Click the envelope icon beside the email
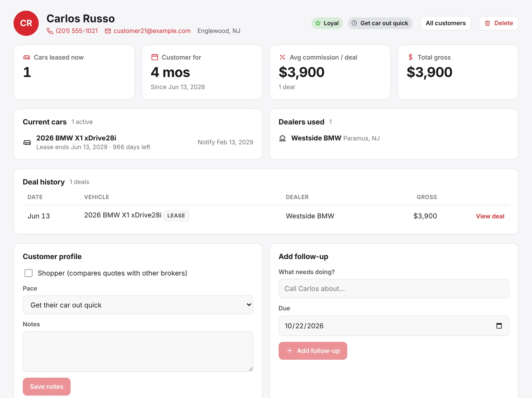Viewport: 532px width, 398px height. click(108, 31)
